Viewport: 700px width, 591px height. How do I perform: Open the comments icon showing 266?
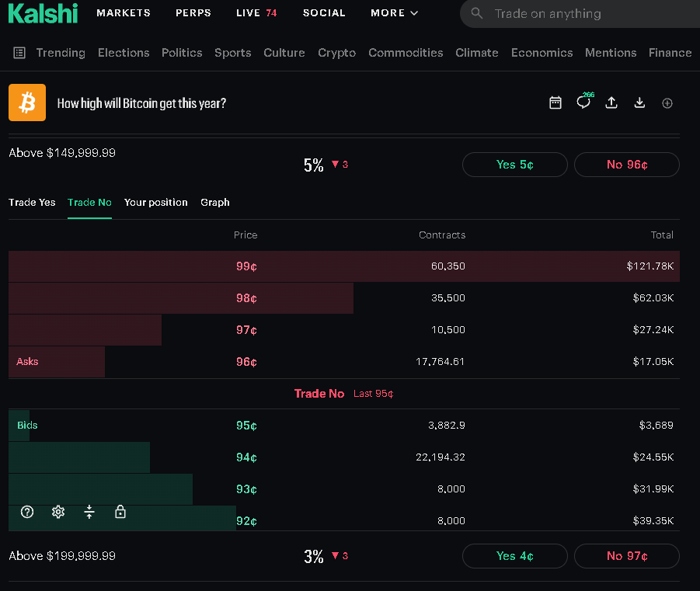pos(584,101)
